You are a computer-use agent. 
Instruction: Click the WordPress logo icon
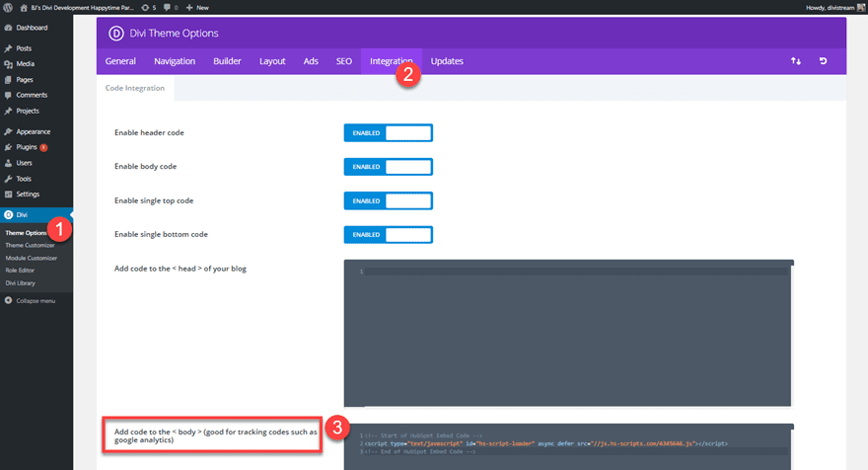[x=8, y=8]
